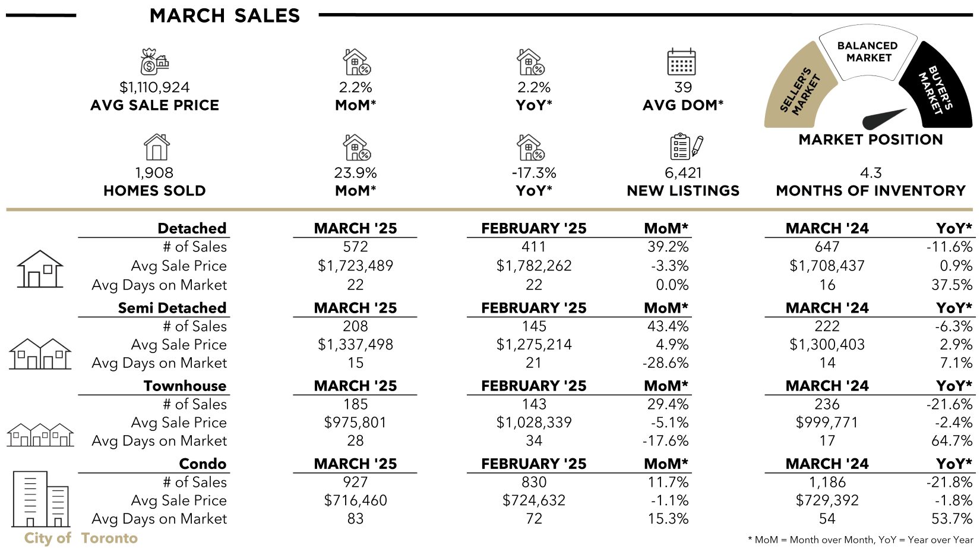Viewport: 980px width, 548px height.
Task: Click the calendar icon above AVG DOM
Action: (x=681, y=62)
